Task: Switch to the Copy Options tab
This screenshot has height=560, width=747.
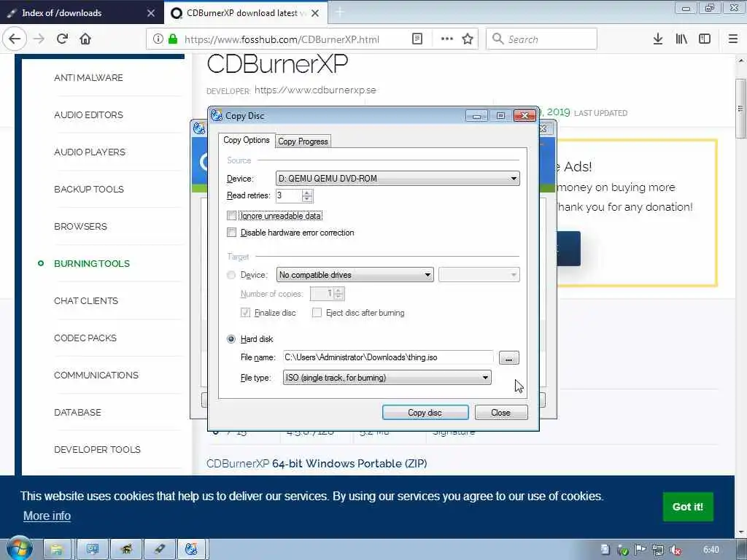Action: point(247,140)
